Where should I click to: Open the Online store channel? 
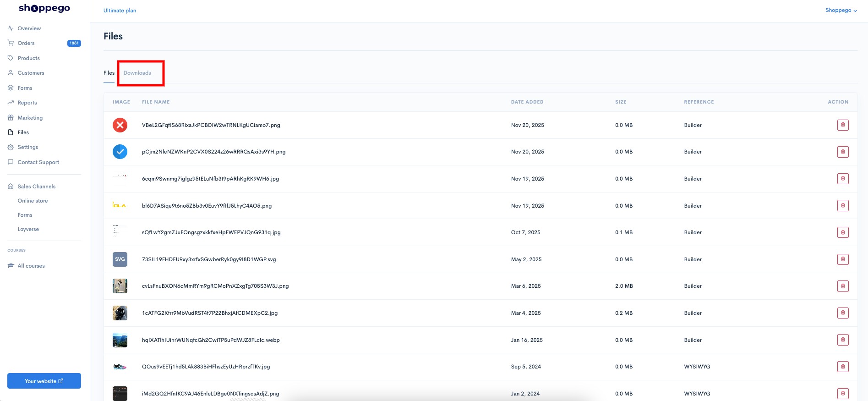(33, 201)
